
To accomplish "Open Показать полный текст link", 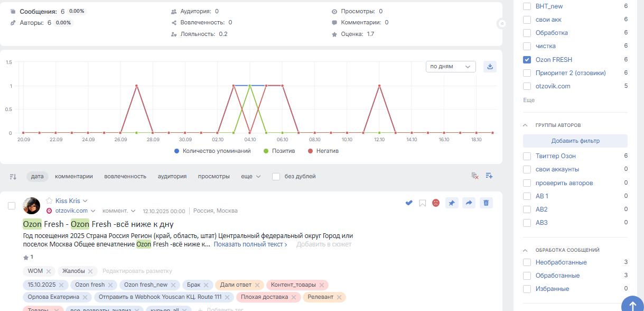I will point(250,244).
